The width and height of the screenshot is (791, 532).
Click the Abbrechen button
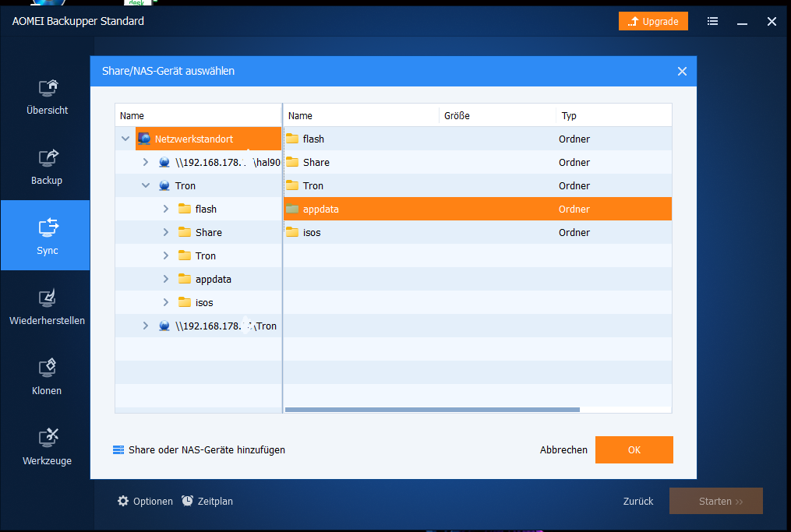click(x=563, y=449)
